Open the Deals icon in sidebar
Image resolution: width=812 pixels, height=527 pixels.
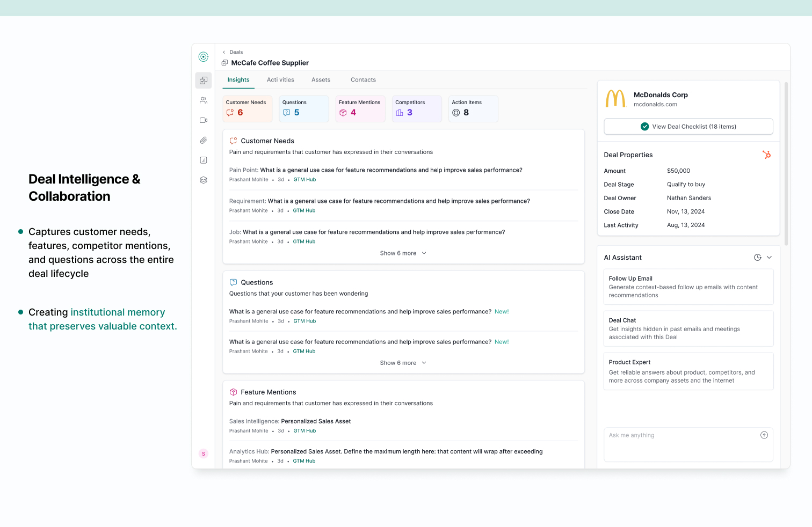204,80
